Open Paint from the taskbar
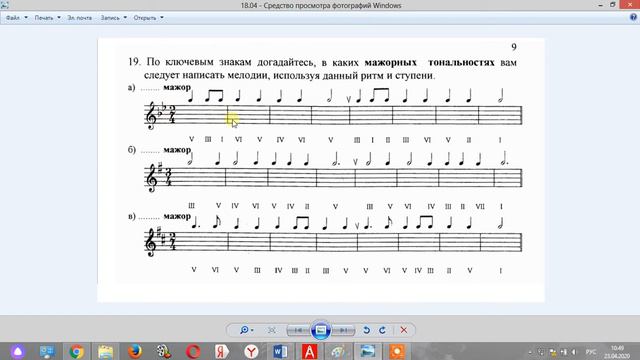Screen dimensions: 640x360 tap(339, 351)
